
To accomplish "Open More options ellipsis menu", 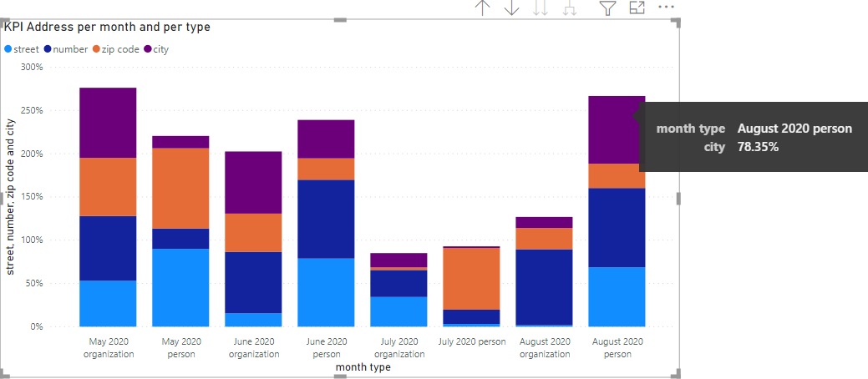I will (666, 8).
